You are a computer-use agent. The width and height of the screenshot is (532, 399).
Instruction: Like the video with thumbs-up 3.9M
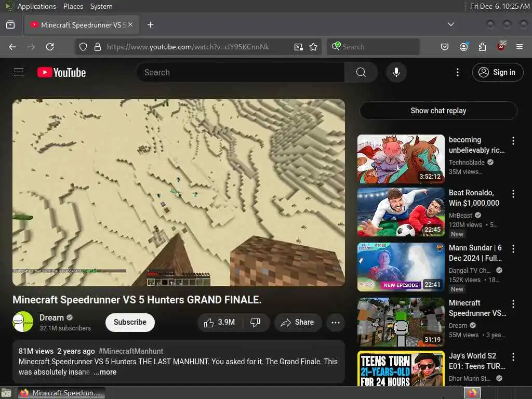coord(220,322)
